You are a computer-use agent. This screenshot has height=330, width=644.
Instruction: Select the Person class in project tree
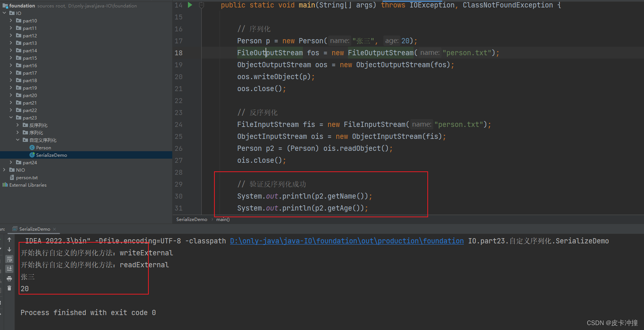coord(44,147)
